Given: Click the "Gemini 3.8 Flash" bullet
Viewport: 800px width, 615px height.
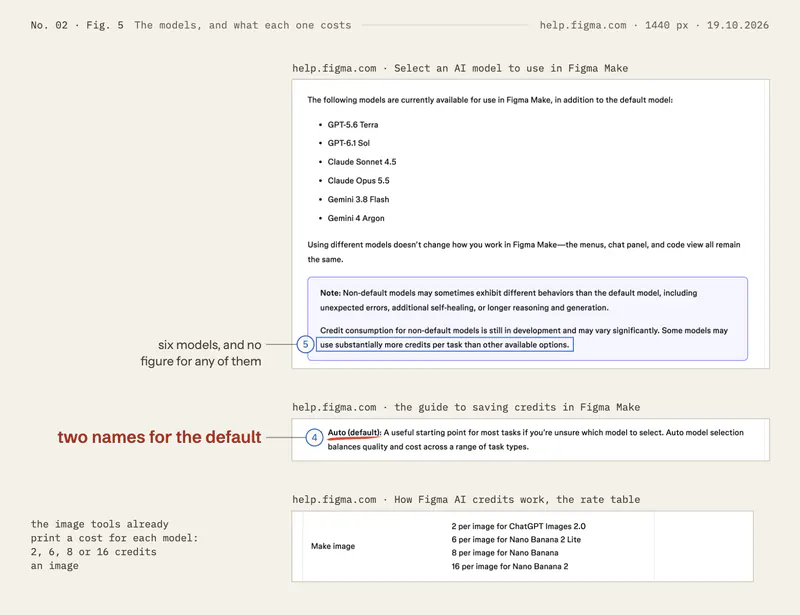Looking at the screenshot, I should pyautogui.click(x=358, y=200).
